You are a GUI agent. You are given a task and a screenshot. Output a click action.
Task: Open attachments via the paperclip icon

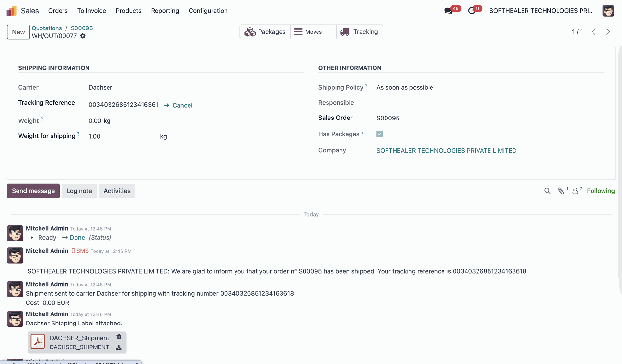click(x=561, y=191)
